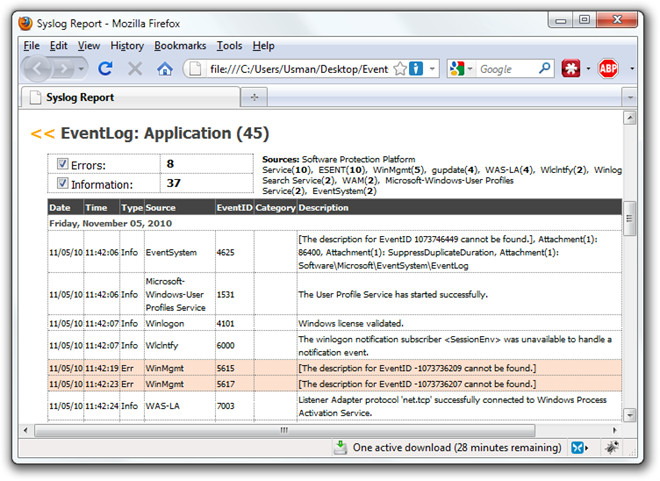Click the blue info icon in address bar
This screenshot has width=660, height=481.
(416, 69)
